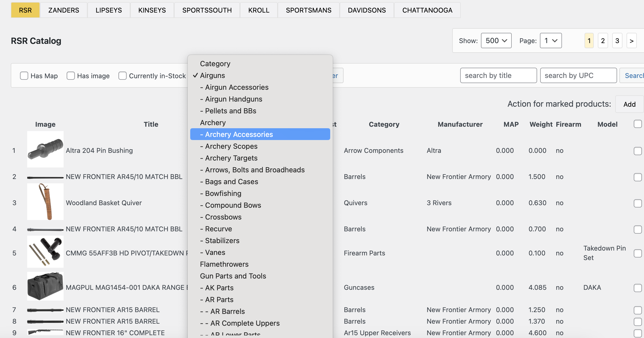Open the Show 500 items-per-page dropdown

click(x=496, y=41)
